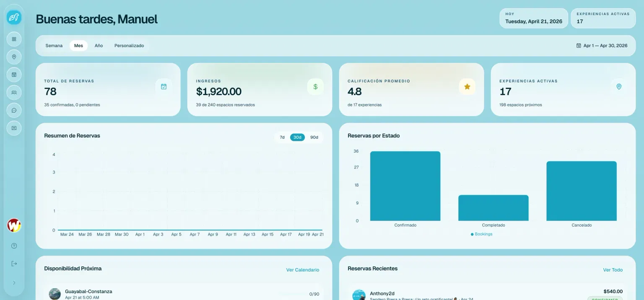
Task: Click the top-right Experiencias Activas card
Action: 603,18
